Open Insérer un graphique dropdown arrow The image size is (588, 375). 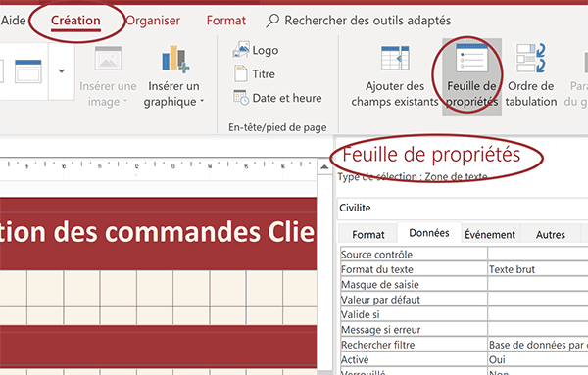[x=202, y=101]
